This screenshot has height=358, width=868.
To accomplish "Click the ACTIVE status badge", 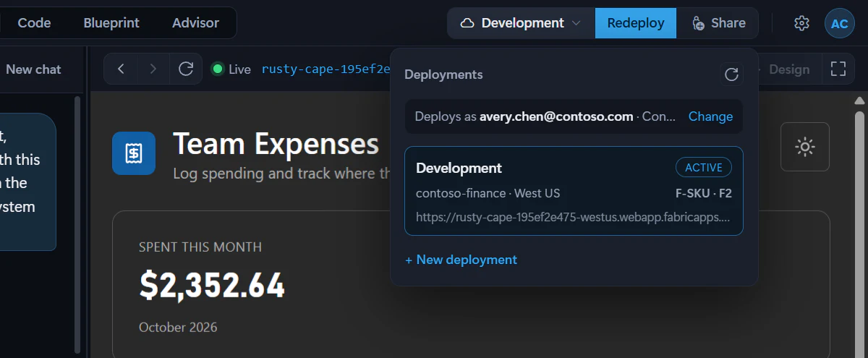I will tap(704, 168).
